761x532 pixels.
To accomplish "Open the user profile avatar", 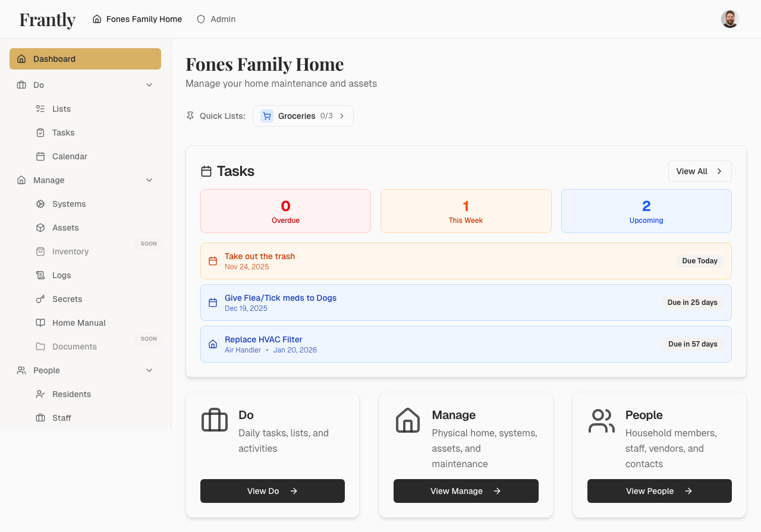I will tap(729, 18).
